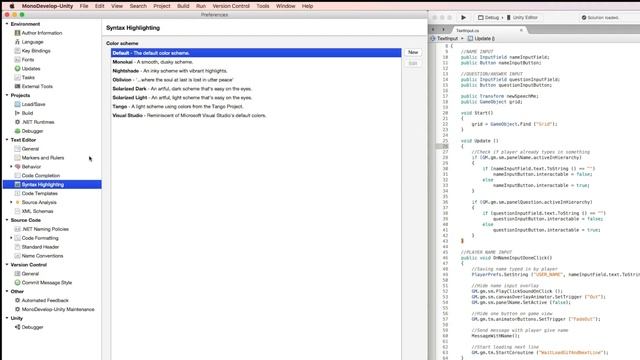Click the XML Schemas icon

17,211
